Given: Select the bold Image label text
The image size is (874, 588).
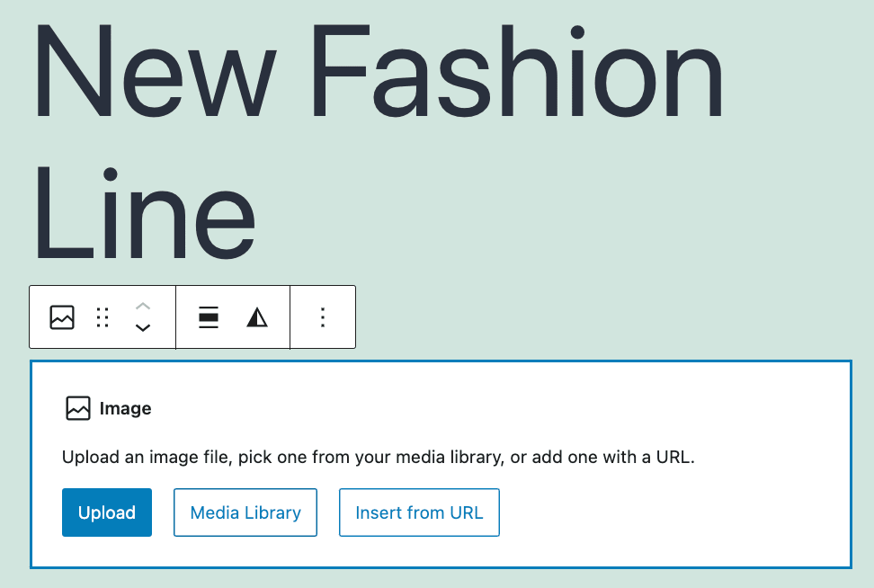Looking at the screenshot, I should coord(125,408).
